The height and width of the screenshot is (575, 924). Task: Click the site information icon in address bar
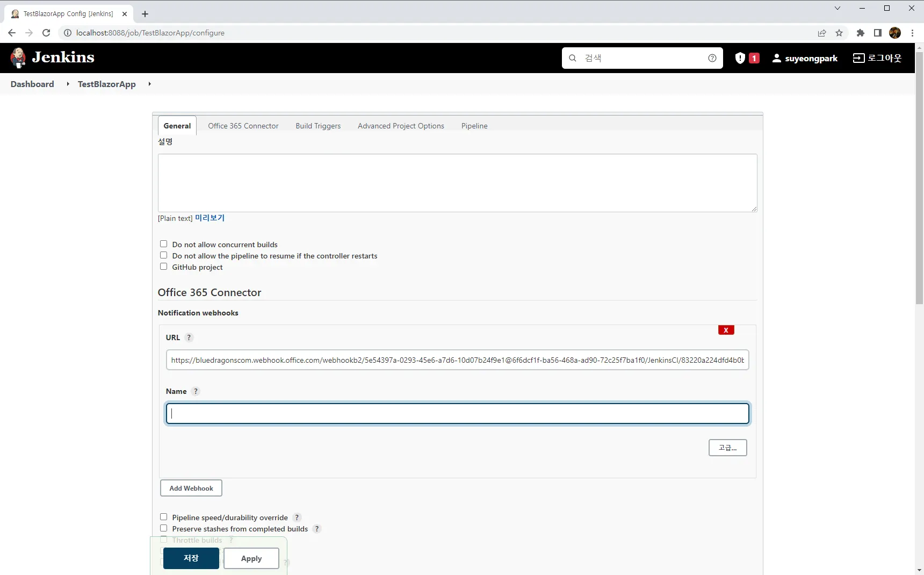(68, 33)
